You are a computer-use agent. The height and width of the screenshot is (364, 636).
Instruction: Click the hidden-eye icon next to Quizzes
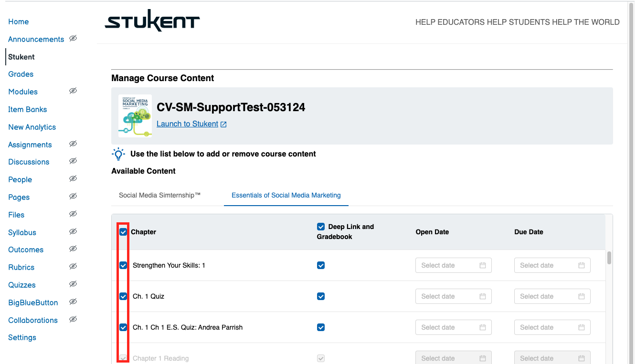(73, 284)
